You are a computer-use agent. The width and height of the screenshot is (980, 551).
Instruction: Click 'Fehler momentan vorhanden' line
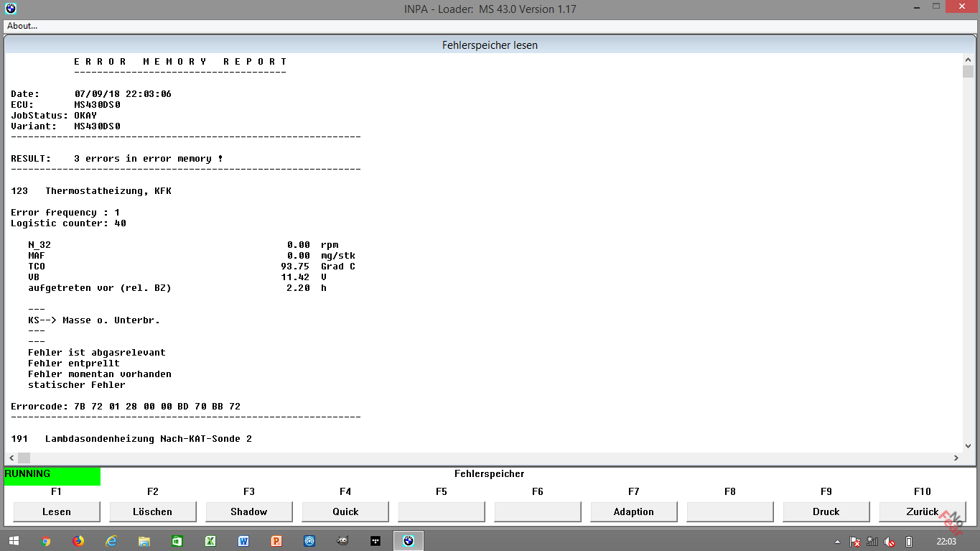tap(100, 374)
